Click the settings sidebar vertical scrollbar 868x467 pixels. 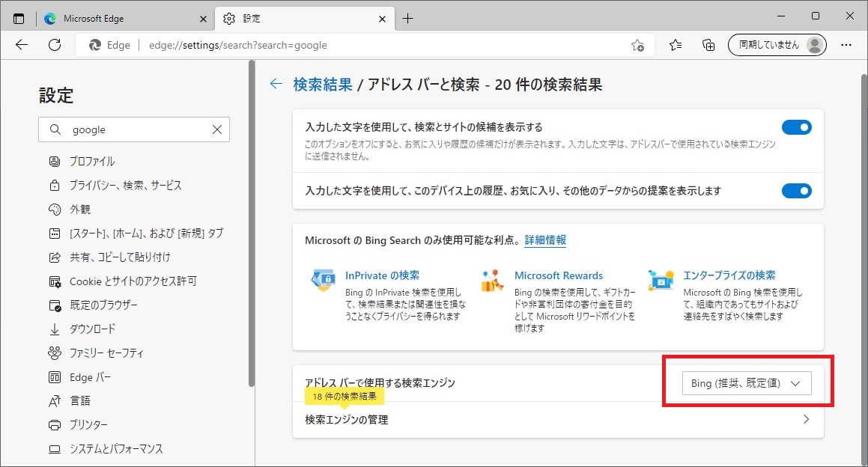(252, 224)
